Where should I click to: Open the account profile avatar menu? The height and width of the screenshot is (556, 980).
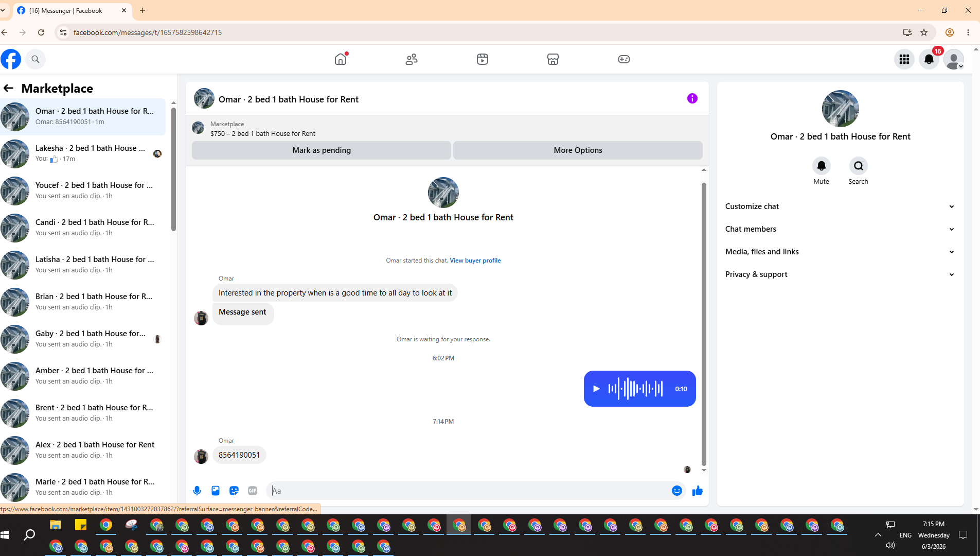[x=954, y=59]
